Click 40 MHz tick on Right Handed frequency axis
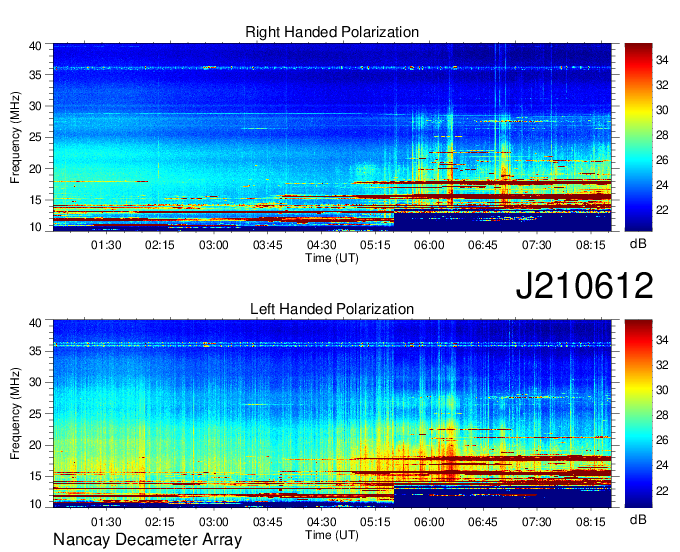680x552 pixels. click(x=36, y=46)
